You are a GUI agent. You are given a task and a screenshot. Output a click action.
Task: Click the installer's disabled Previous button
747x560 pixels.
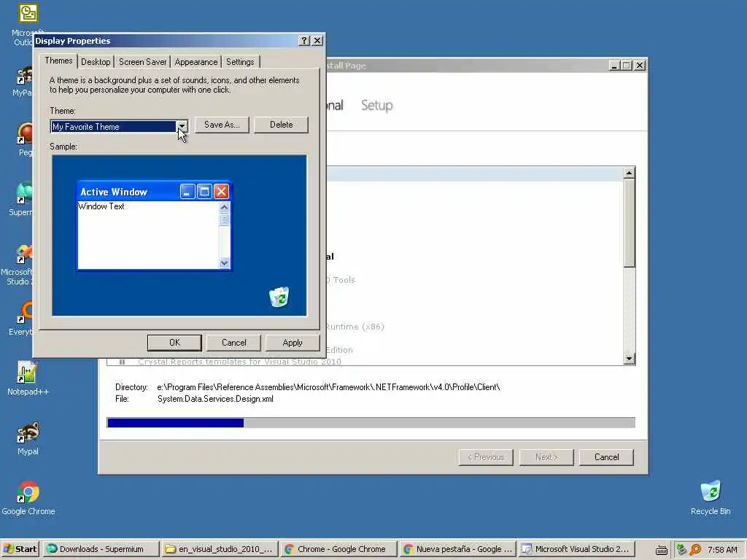[x=486, y=457]
